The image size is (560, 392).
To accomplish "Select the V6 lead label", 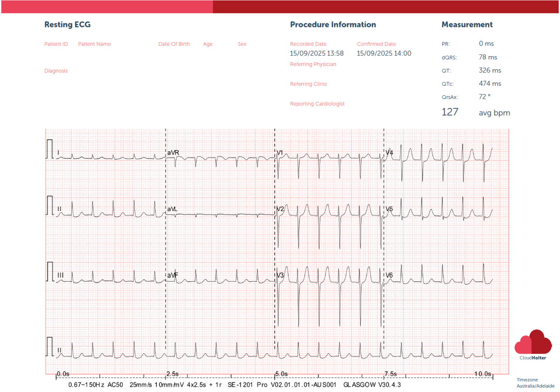I will click(x=389, y=275).
